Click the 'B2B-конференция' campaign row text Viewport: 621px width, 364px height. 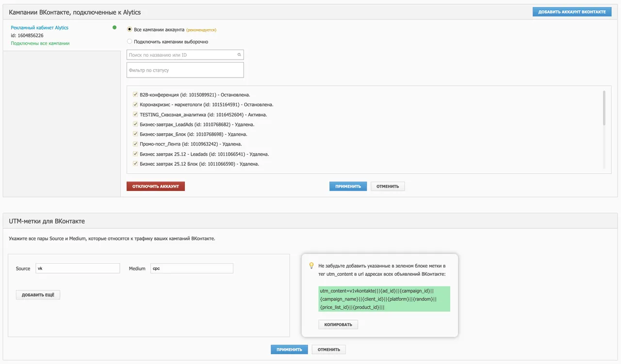(195, 95)
